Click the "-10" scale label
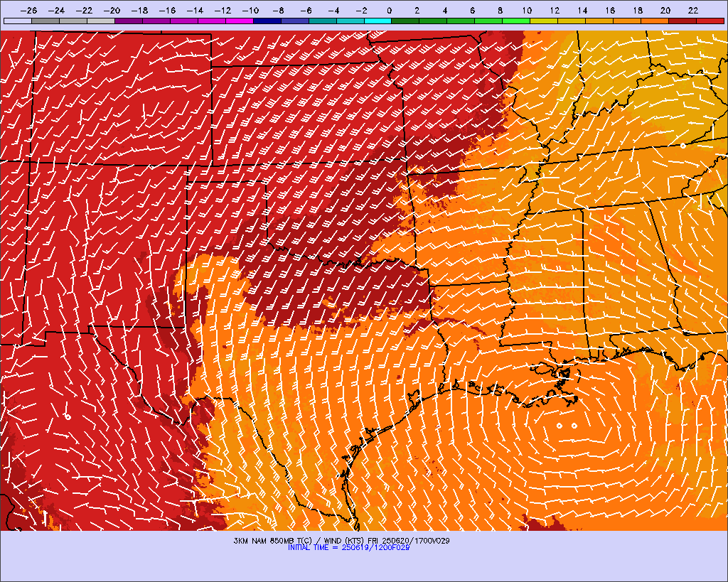This screenshot has width=728, height=582. (x=251, y=10)
